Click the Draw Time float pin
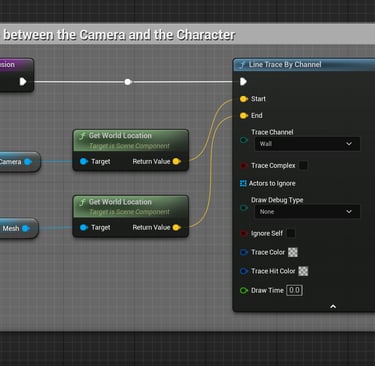This screenshot has width=375, height=366. [244, 290]
